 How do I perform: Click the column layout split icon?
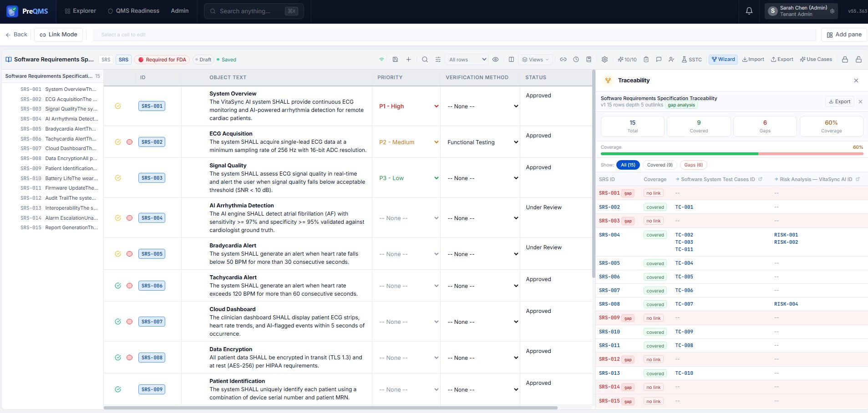pyautogui.click(x=511, y=60)
